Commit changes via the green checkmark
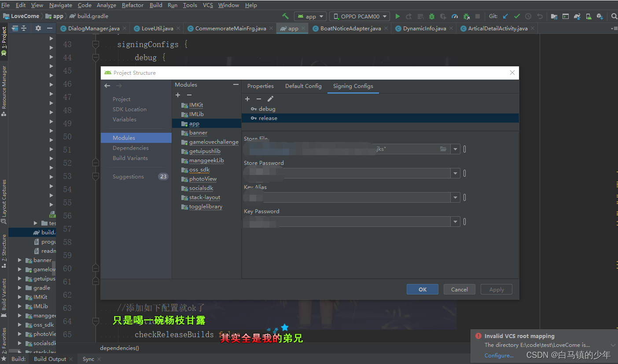The width and height of the screenshot is (618, 364). click(517, 16)
